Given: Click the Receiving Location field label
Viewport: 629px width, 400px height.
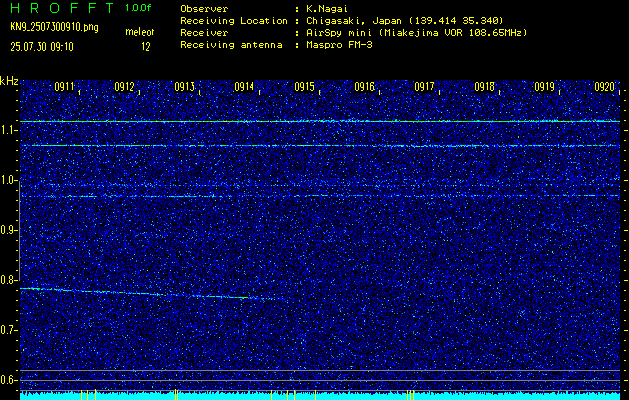Looking at the screenshot, I should pos(234,21).
